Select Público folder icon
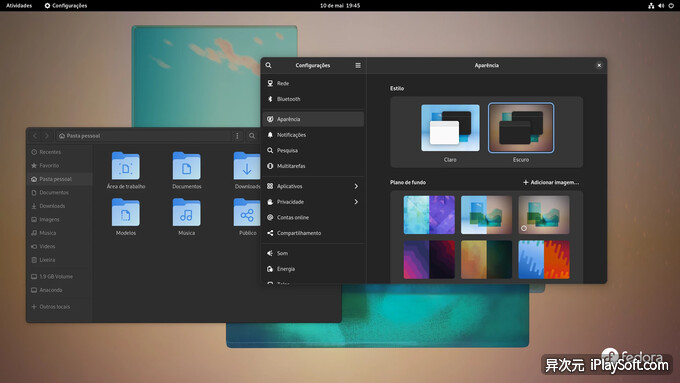The image size is (680, 383). tap(247, 212)
